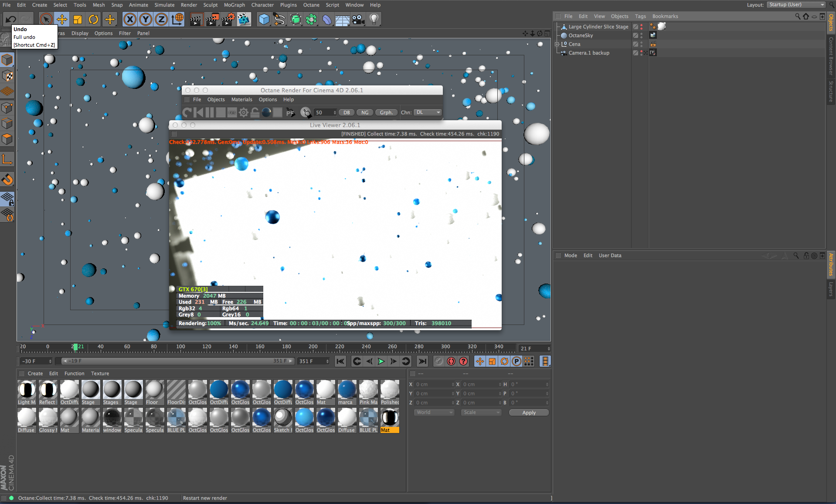This screenshot has height=504, width=836.
Task: Toggle position keyframe recording button
Action: [479, 361]
